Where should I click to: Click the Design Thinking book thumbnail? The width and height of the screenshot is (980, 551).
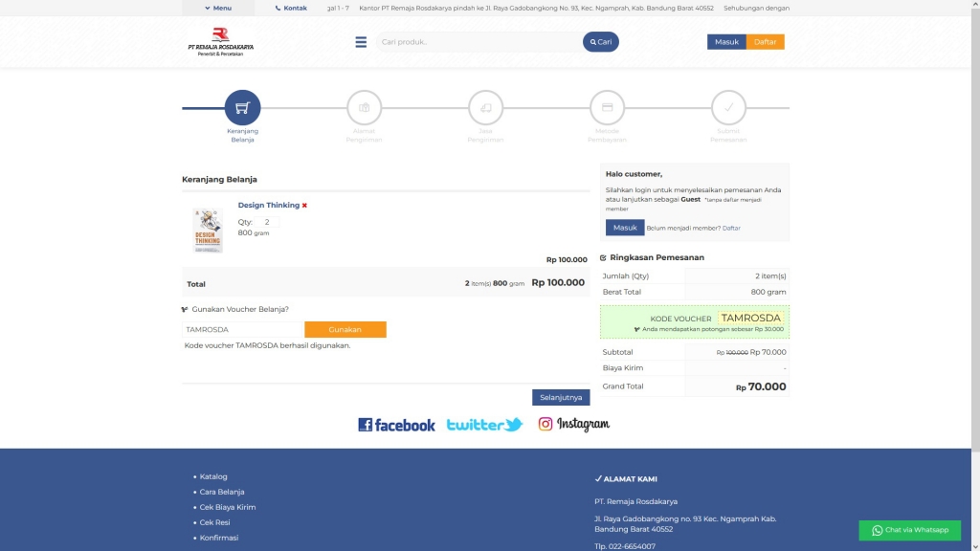click(x=208, y=231)
